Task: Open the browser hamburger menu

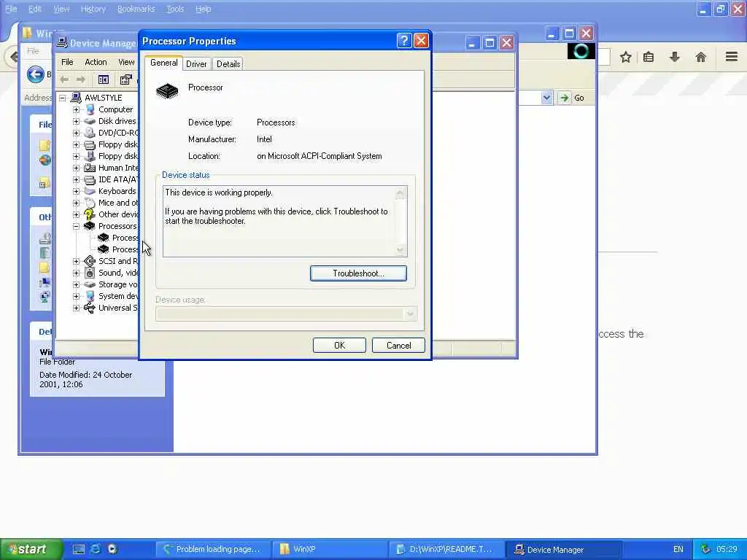Action: pos(732,57)
